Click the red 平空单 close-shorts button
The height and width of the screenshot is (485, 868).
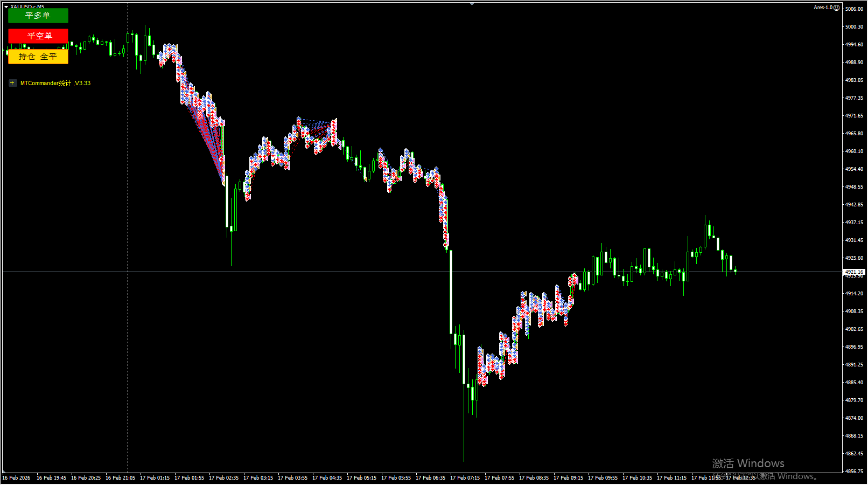38,36
